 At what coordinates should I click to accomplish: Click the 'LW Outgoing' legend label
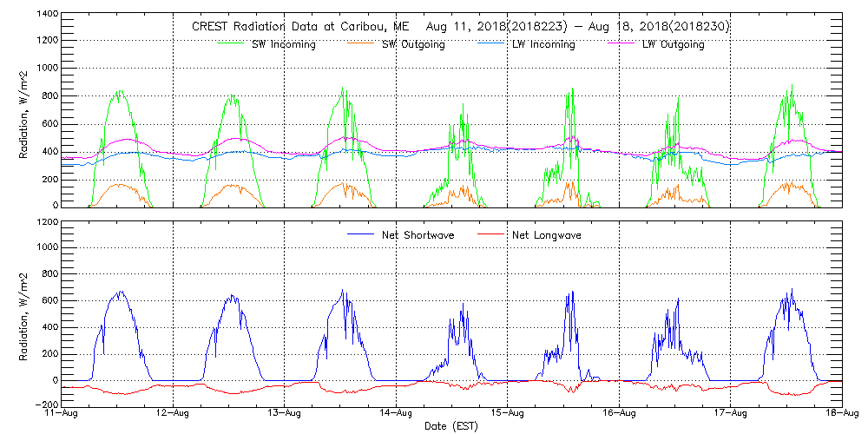pyautogui.click(x=673, y=44)
